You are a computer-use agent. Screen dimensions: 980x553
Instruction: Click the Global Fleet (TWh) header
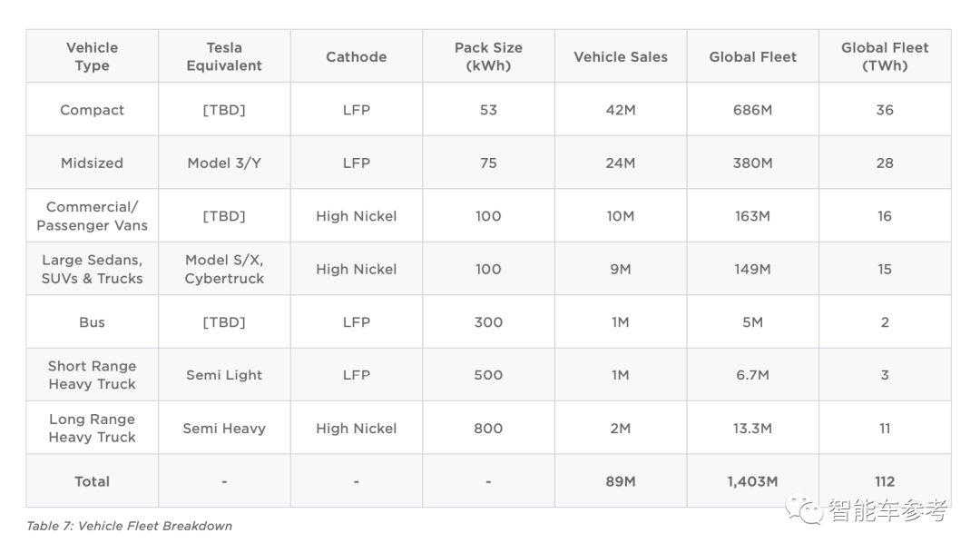click(885, 56)
